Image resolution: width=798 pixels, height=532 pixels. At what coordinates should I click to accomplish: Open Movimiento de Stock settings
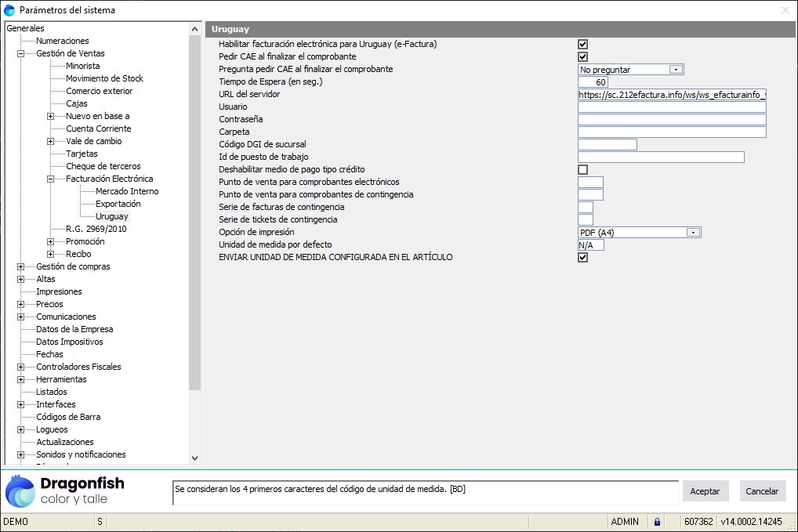click(x=104, y=78)
